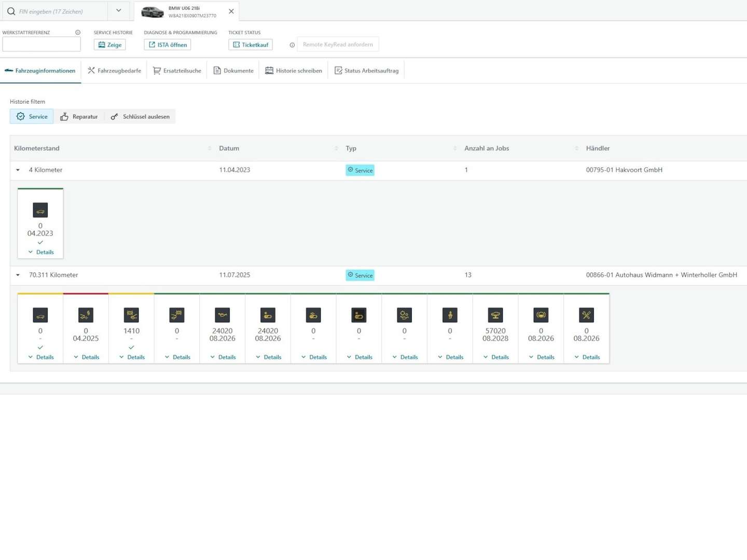
Task: Click the engine oil icon showing 24020
Action: (223, 315)
